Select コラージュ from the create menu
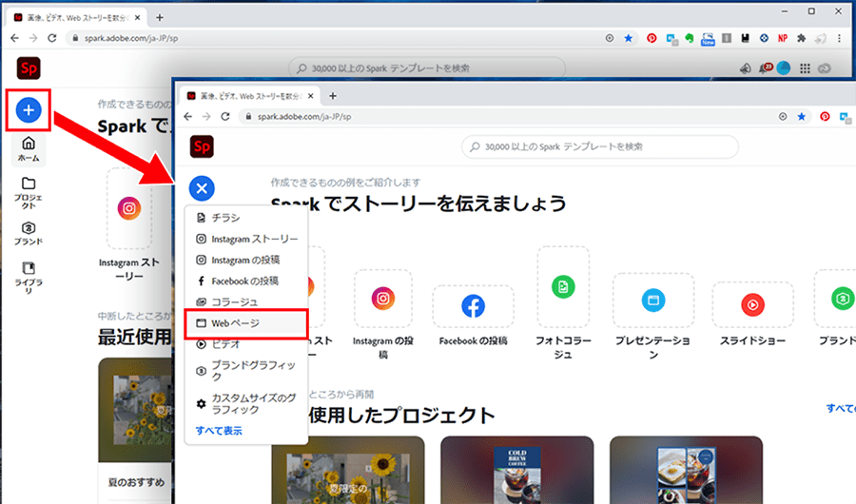 (246, 302)
